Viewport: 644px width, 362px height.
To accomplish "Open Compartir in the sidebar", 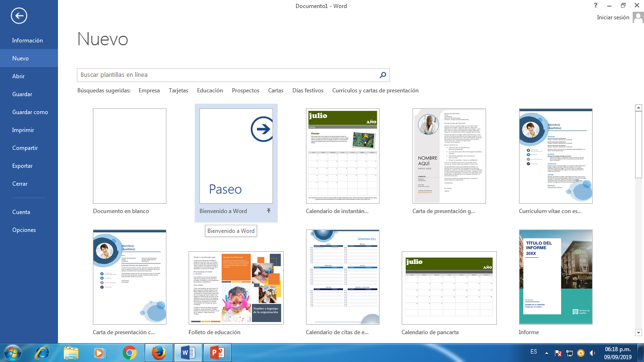I will (x=29, y=148).
